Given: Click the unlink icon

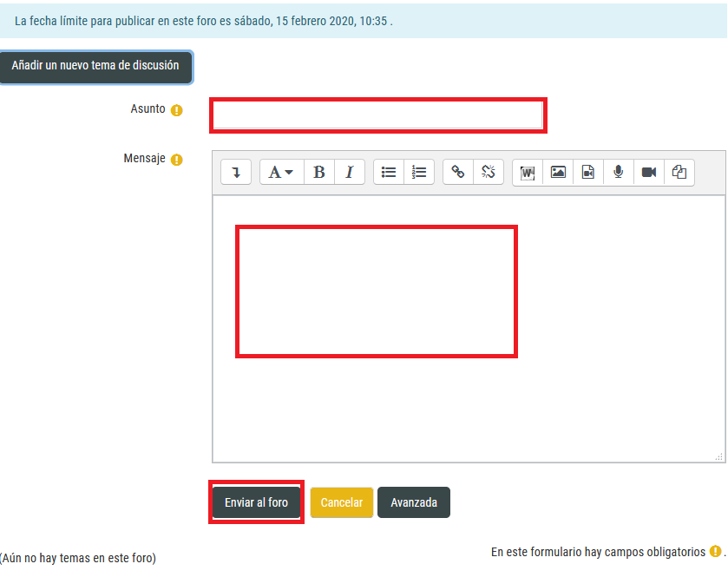Looking at the screenshot, I should [x=489, y=172].
